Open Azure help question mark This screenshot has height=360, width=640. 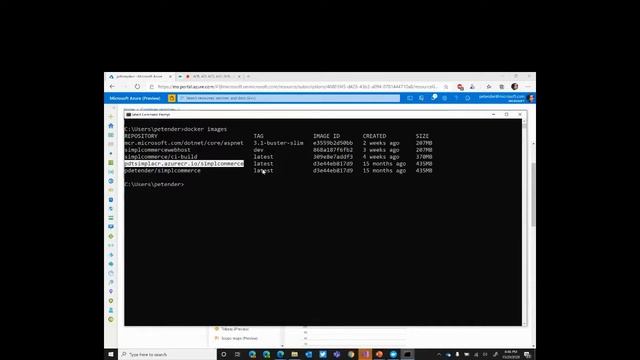(x=456, y=98)
